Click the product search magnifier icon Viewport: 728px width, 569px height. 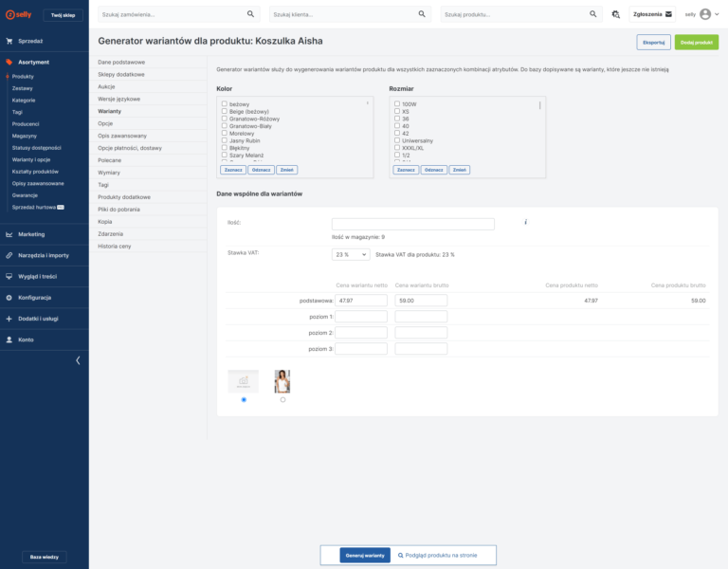[593, 14]
